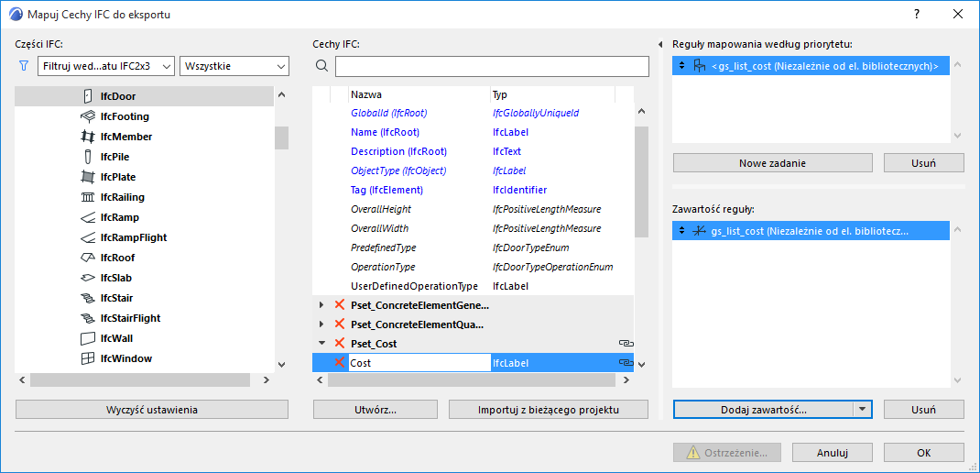The width and height of the screenshot is (980, 473).
Task: Expand the Pset_ConcreteElementQua... group
Action: pos(321,324)
